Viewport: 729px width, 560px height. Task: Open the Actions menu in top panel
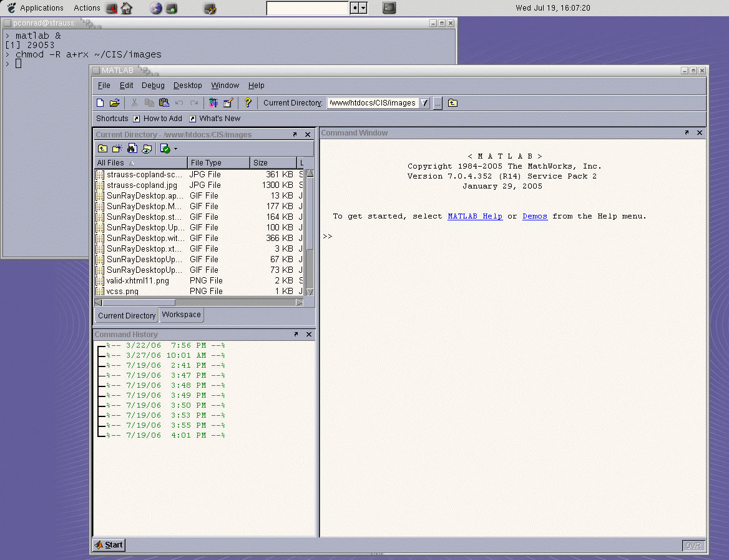(87, 8)
